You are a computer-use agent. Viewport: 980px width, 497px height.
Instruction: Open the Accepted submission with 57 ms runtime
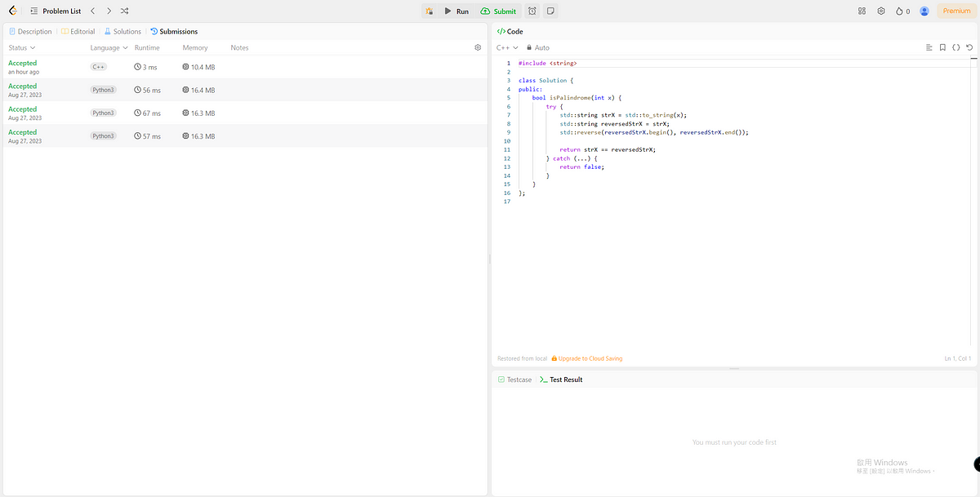(x=245, y=135)
